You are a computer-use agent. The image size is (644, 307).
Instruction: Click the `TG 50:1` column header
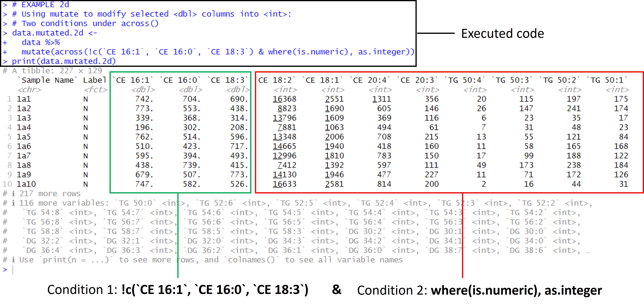pos(607,80)
